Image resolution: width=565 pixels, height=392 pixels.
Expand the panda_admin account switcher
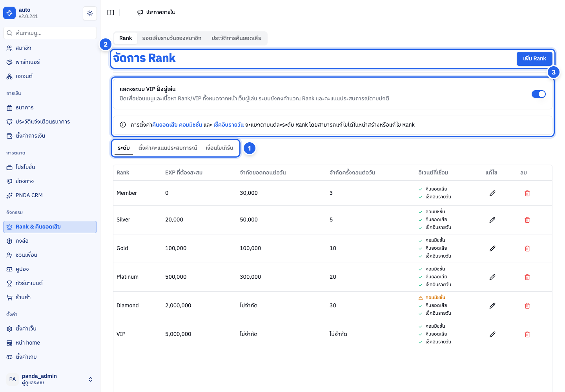coord(91,379)
